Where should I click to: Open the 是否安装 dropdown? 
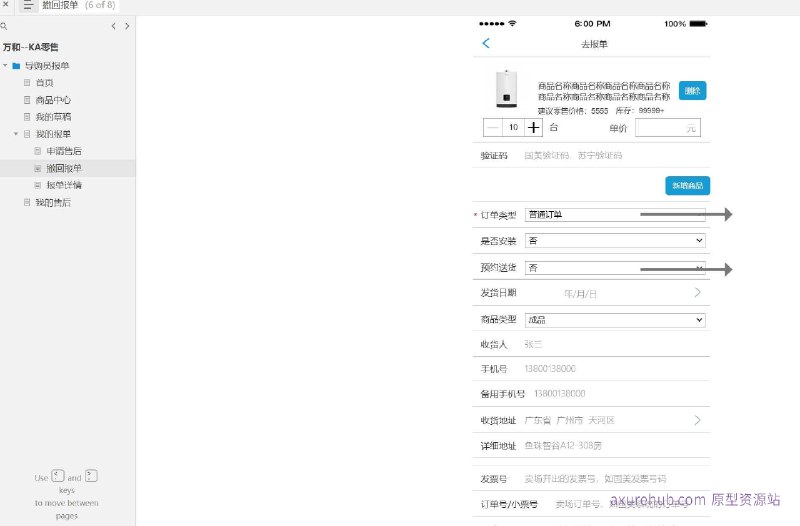pos(615,240)
